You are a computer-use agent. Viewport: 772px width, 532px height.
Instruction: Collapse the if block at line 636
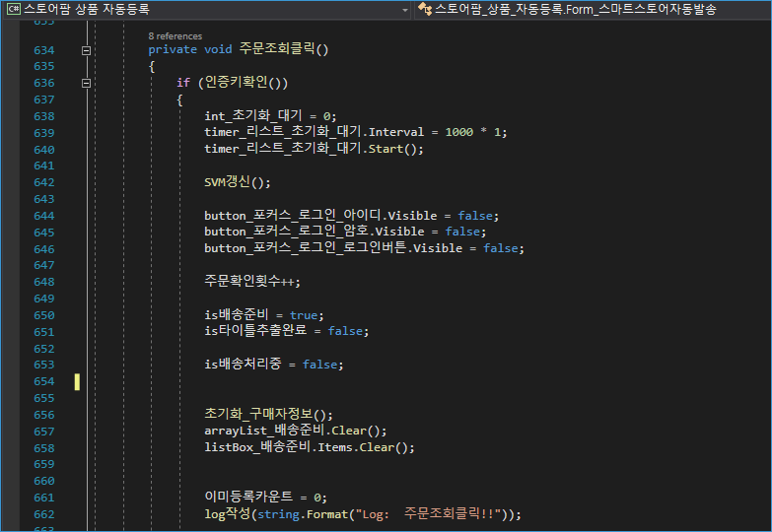(86, 83)
